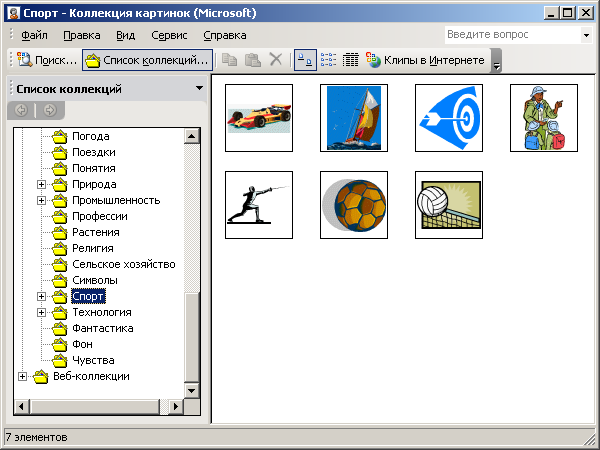Select the Поездки folder
The width and height of the screenshot is (600, 450).
tap(94, 152)
